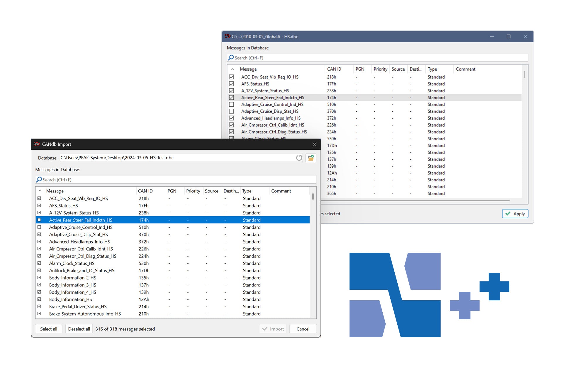Viewport: 563px width, 392px height.
Task: Click the magnifier icon in the GlobalA-HS.dbc search bar
Action: (x=230, y=58)
